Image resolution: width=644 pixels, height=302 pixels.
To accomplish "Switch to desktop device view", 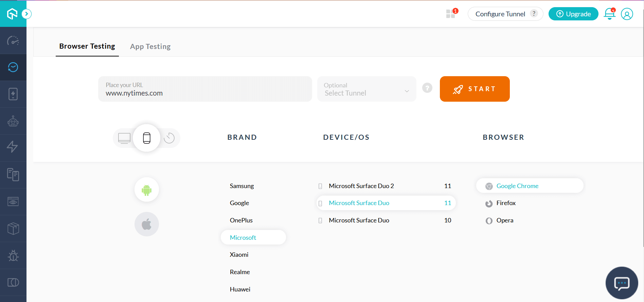I will [124, 138].
